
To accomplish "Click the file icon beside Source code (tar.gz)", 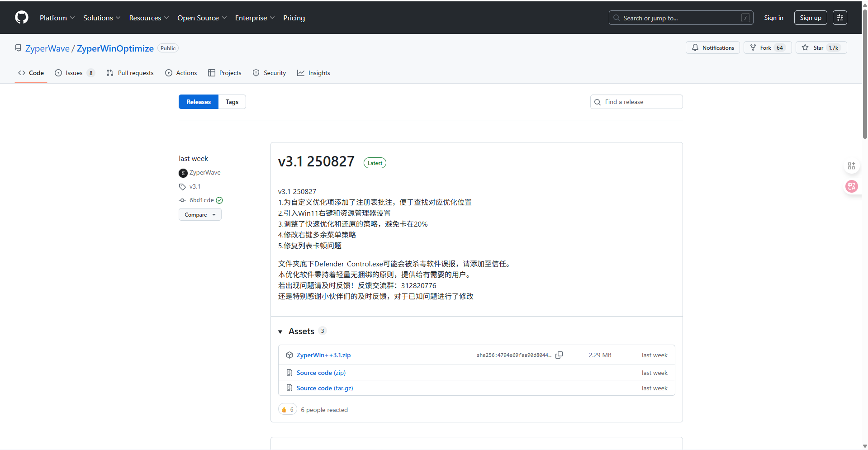I will 289,388.
